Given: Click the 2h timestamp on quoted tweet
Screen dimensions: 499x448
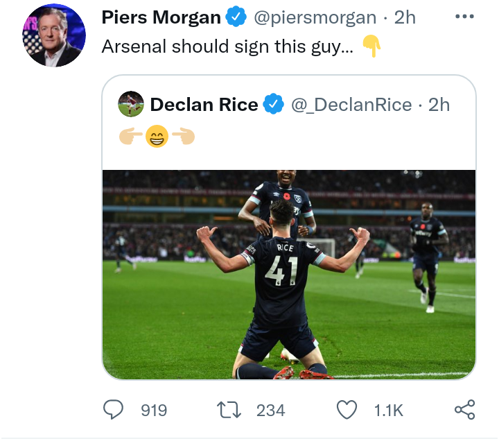Looking at the screenshot, I should pyautogui.click(x=439, y=105).
